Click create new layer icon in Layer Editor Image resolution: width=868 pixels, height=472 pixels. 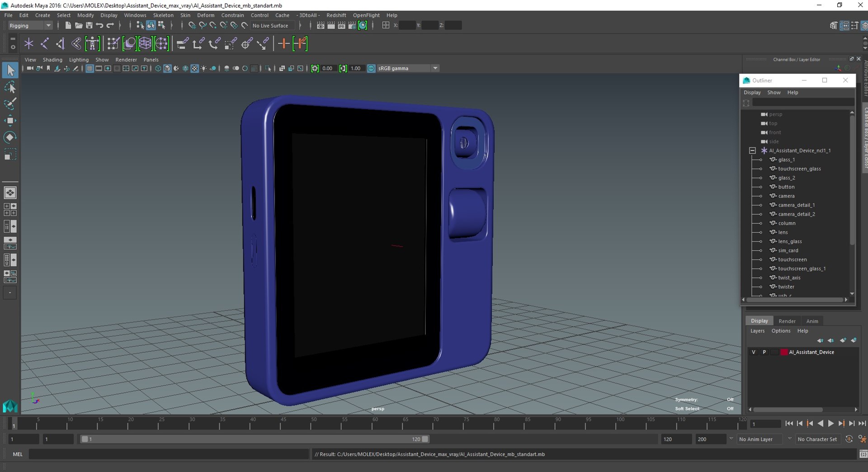pos(843,340)
